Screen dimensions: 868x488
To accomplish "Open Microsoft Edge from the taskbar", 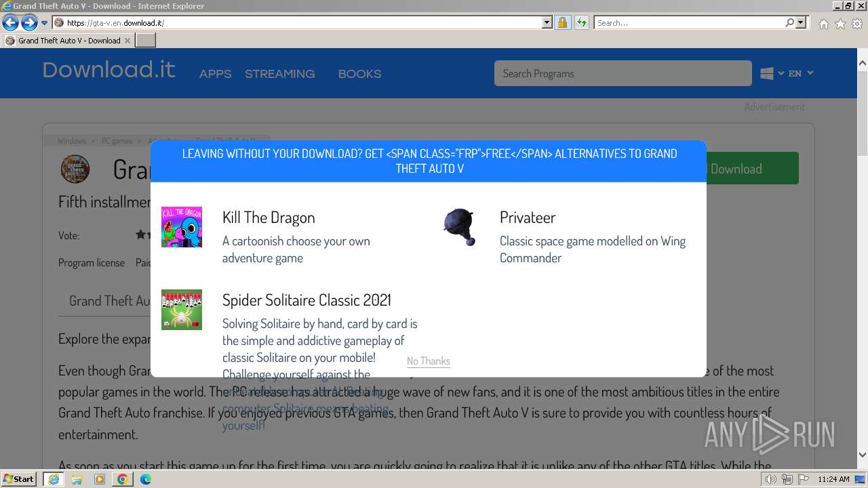I will click(146, 479).
